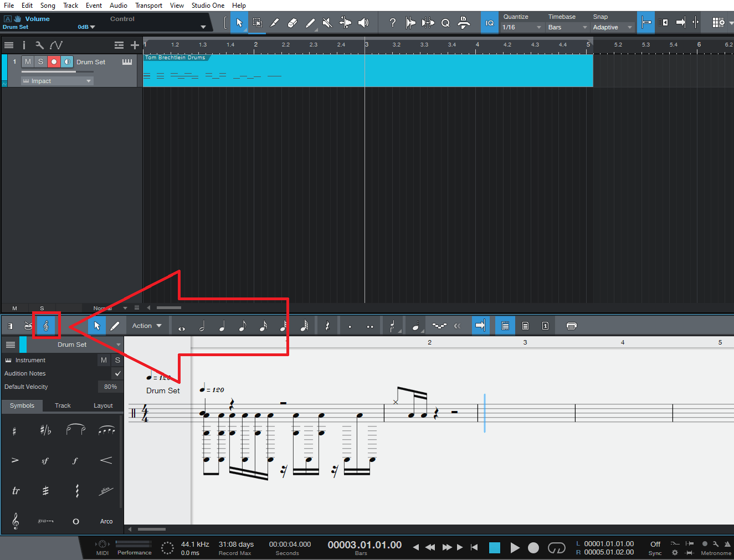Choose the Paint tool in the main toolbar
734x560 pixels.
tap(310, 22)
